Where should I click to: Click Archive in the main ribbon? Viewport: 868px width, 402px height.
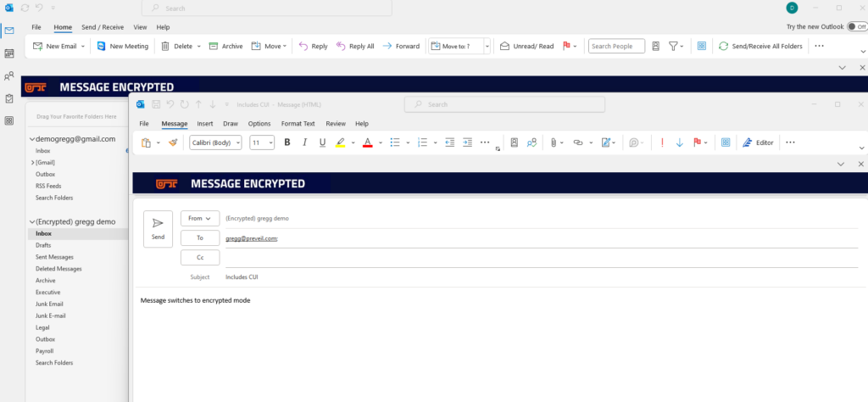tap(225, 47)
